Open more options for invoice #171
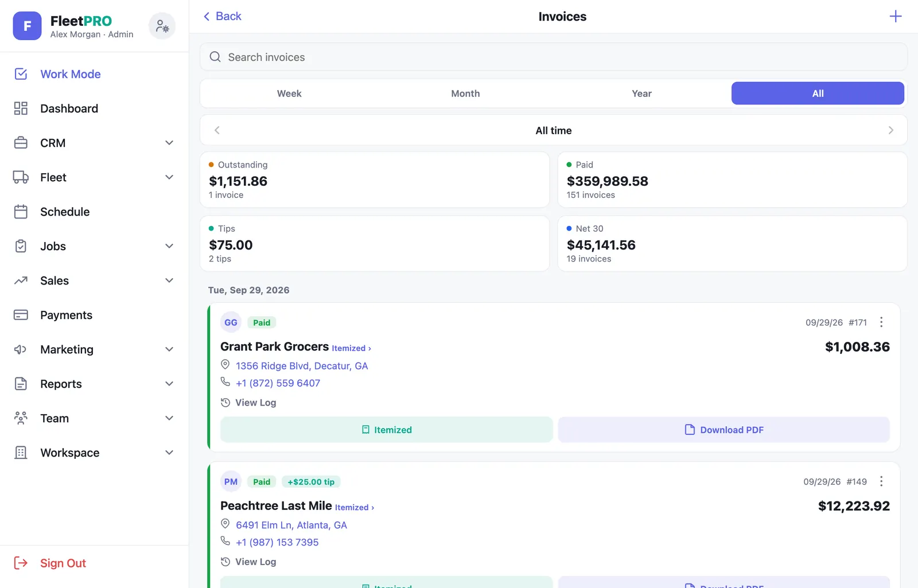 (881, 322)
